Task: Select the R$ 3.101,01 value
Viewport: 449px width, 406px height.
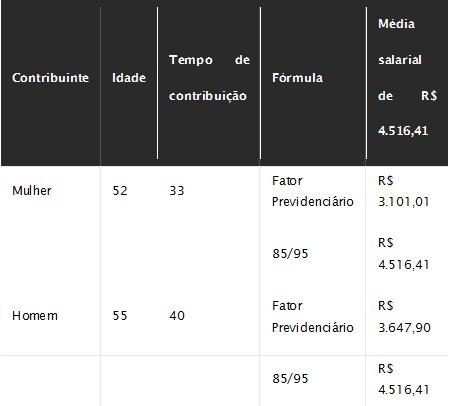Action: (404, 191)
